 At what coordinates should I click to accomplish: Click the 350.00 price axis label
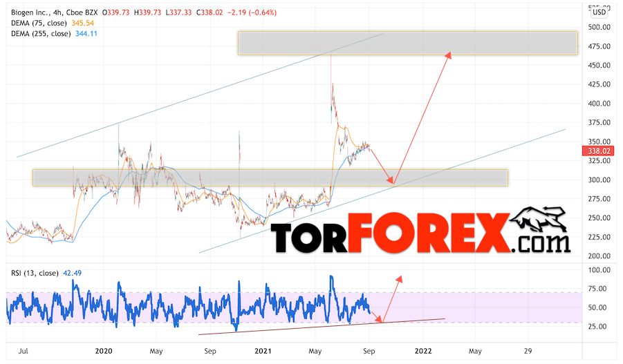coord(599,142)
